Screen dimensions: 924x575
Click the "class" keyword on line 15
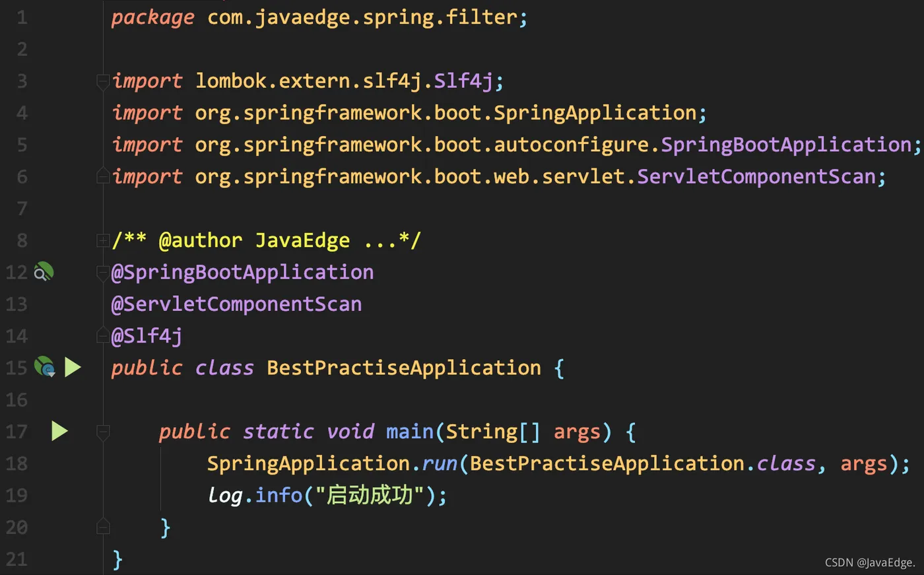[224, 368]
